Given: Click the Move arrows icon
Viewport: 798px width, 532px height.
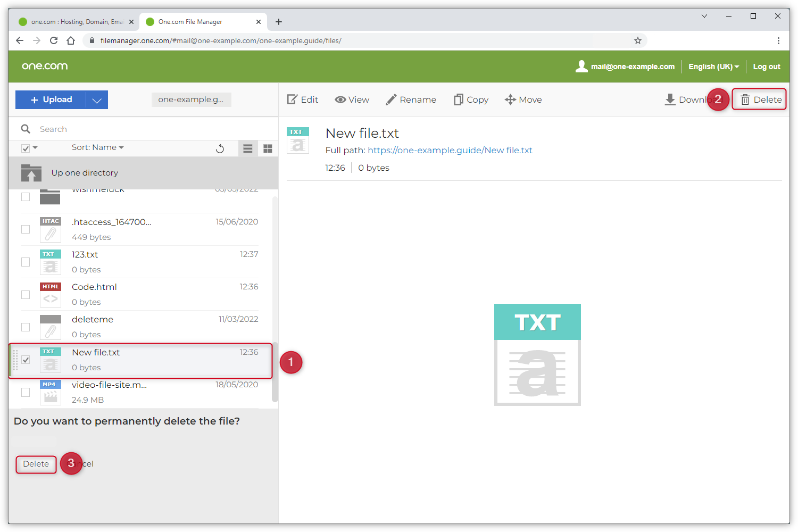Looking at the screenshot, I should (x=510, y=99).
